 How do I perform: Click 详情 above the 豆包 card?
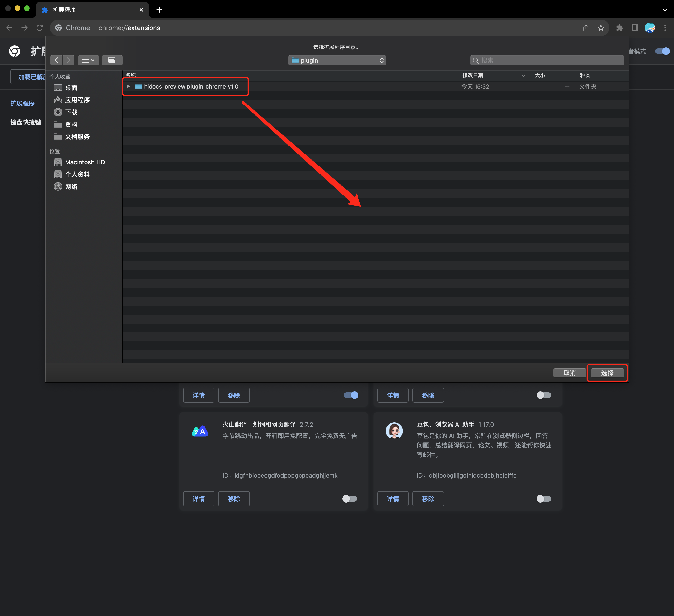tap(393, 395)
